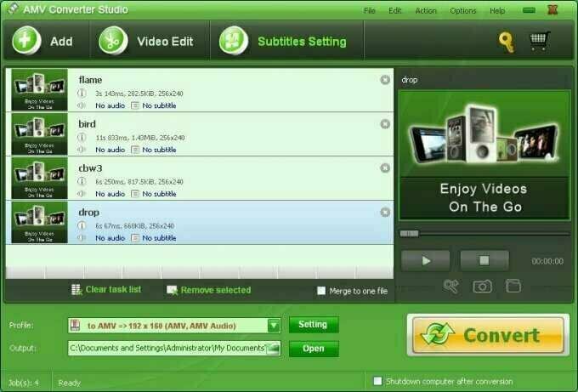The height and width of the screenshot is (392, 578).
Task: Open Subtitles Setting toolbar icon
Action: (234, 40)
